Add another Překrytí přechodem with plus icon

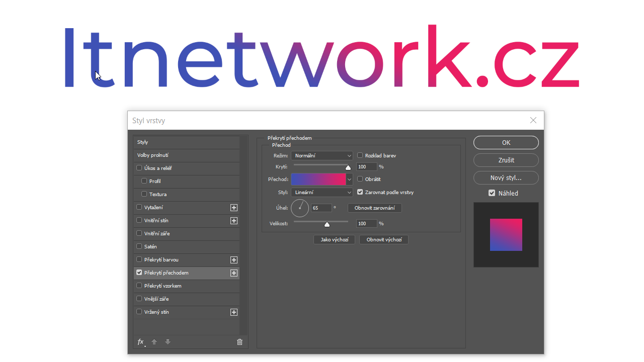tap(233, 273)
